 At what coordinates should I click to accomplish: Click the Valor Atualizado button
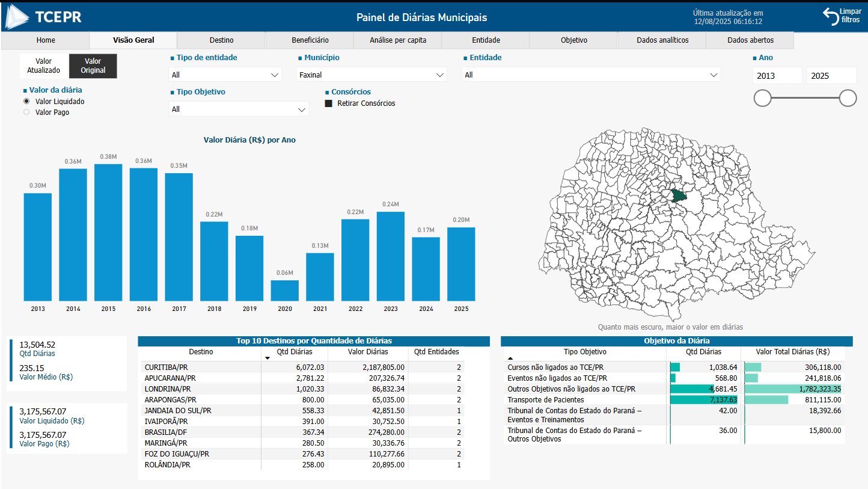tap(44, 66)
